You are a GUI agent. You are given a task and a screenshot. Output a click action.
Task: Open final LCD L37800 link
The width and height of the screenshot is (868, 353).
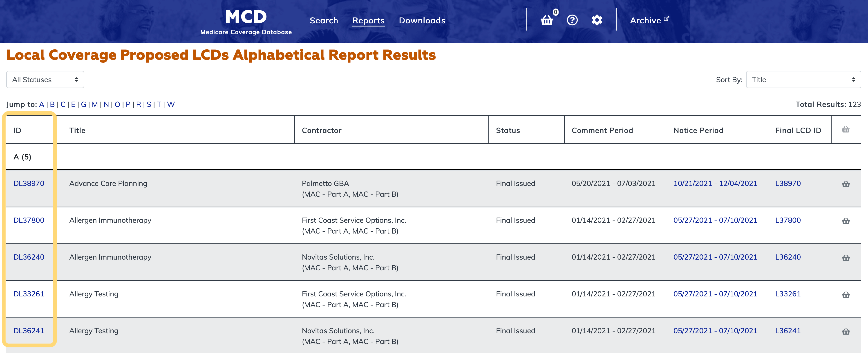coord(787,220)
